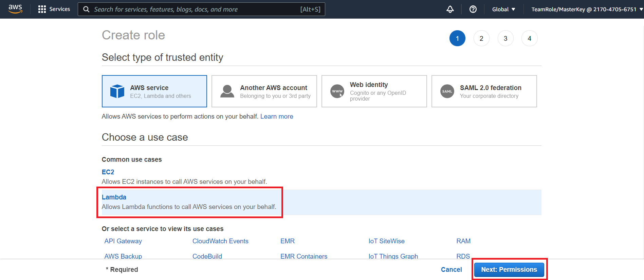Click the notifications bell icon
This screenshot has width=644, height=280.
(x=450, y=9)
